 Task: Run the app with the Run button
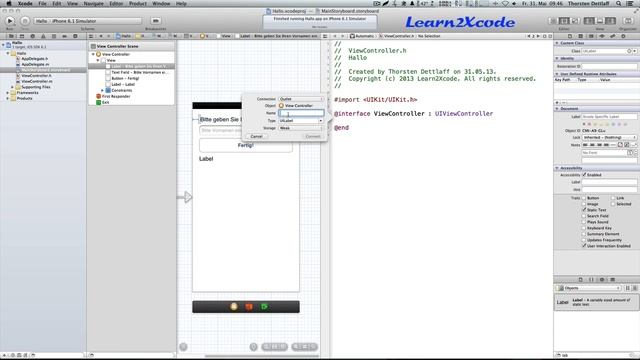pyautogui.click(x=10, y=20)
